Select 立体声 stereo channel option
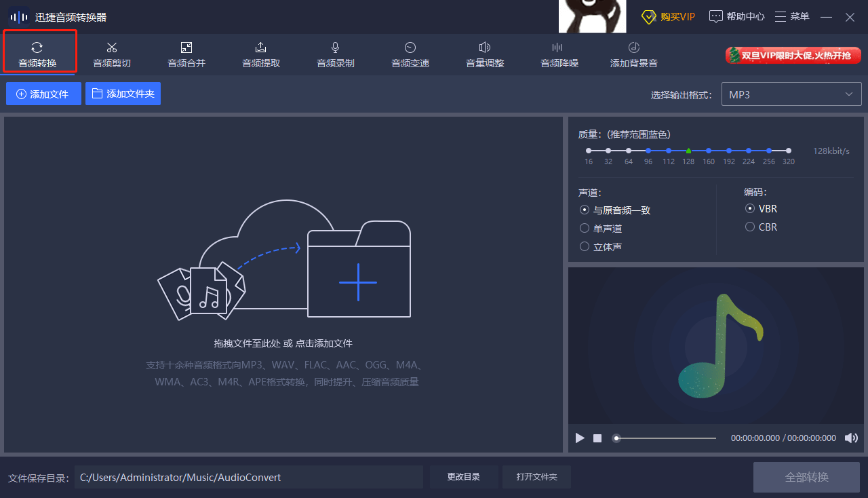868x498 pixels. [601, 247]
